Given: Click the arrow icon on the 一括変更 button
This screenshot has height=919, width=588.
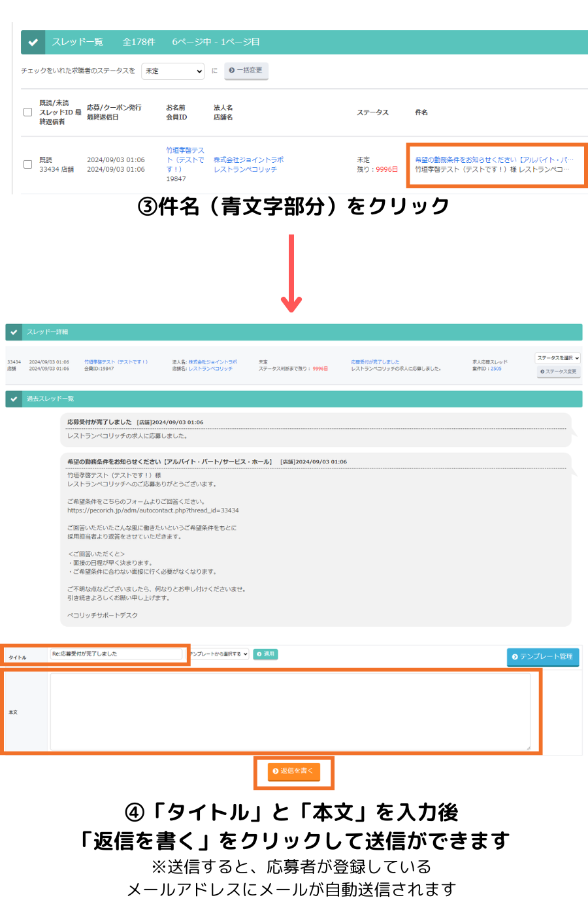Looking at the screenshot, I should 233,71.
